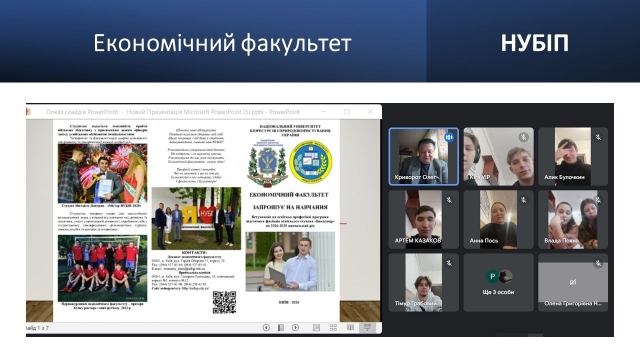
Task: Expand the 'Ще 3 особи' participants tile
Action: point(498,282)
